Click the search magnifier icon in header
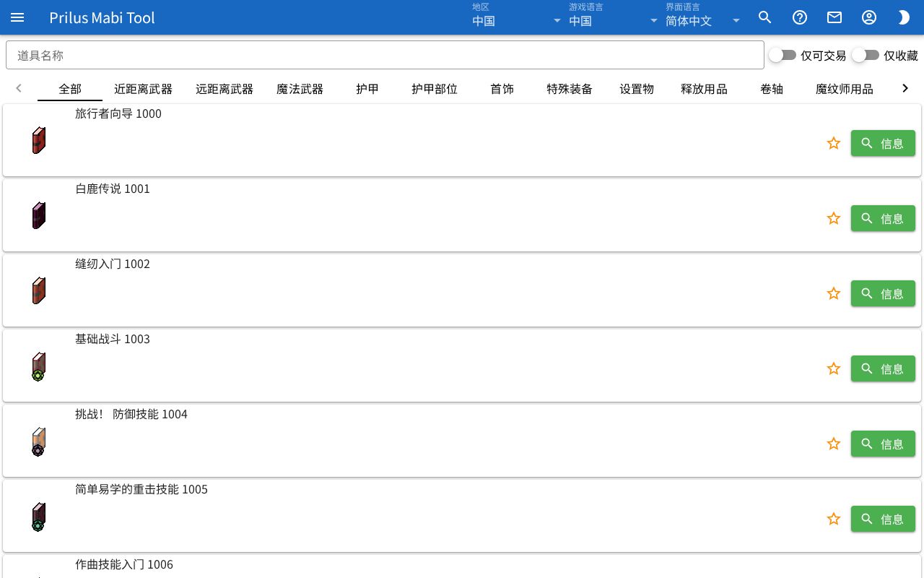This screenshot has width=924, height=578. pyautogui.click(x=765, y=17)
